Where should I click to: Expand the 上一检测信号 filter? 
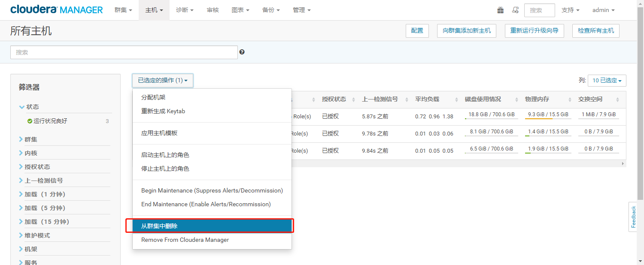pyautogui.click(x=41, y=181)
